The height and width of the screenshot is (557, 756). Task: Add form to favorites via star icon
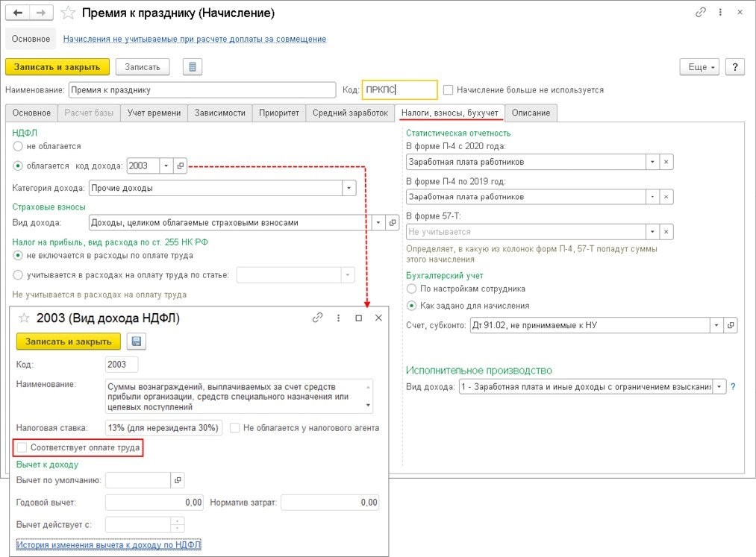[x=67, y=13]
